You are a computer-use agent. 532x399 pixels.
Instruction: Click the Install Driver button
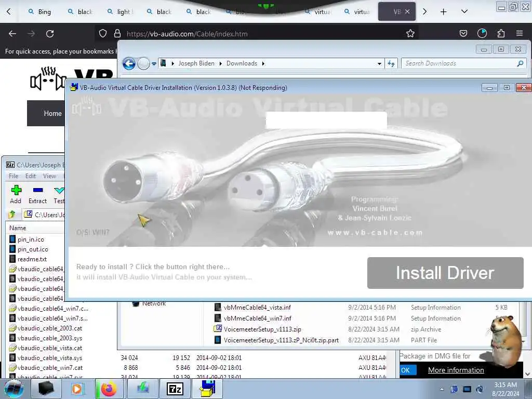point(445,273)
